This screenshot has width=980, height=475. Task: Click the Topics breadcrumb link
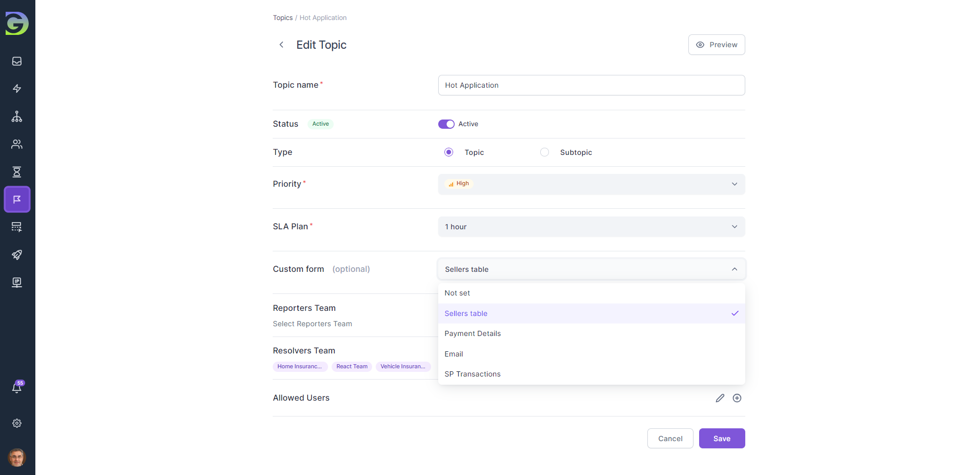tap(282, 18)
